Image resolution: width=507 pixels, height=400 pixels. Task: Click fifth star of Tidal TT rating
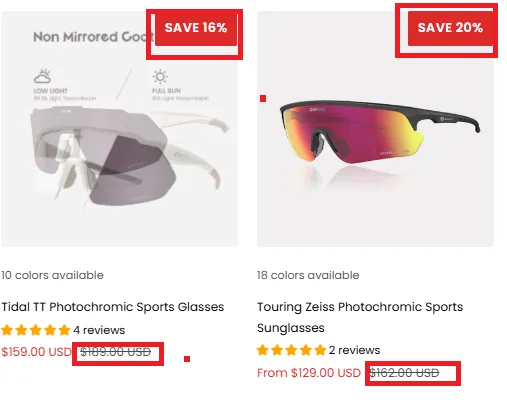pos(64,330)
